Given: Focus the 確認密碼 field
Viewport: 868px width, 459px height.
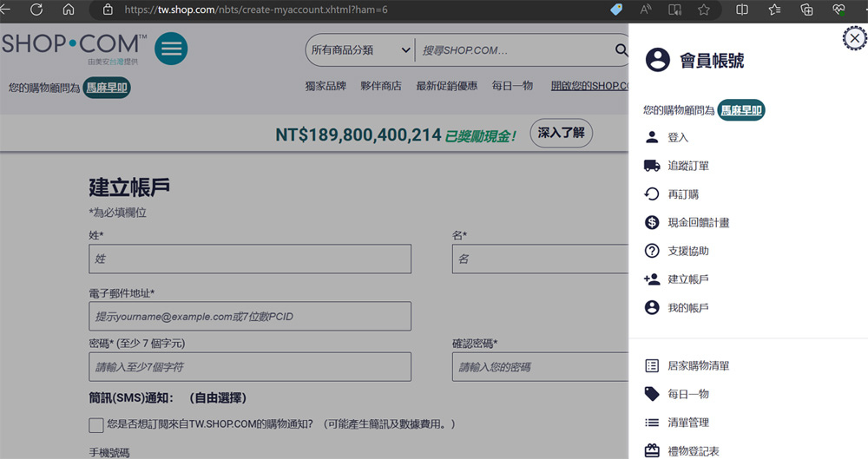Looking at the screenshot, I should pos(540,366).
